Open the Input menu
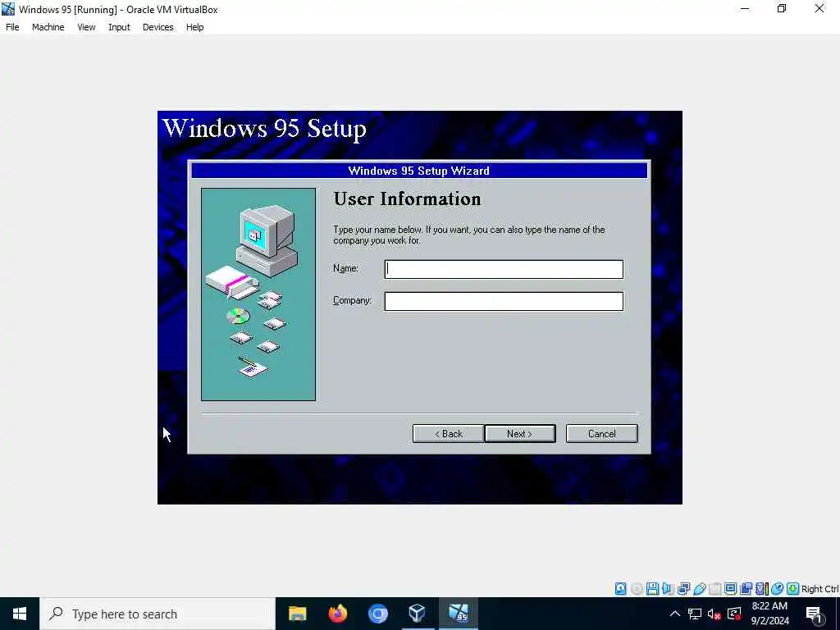Image resolution: width=840 pixels, height=630 pixels. coord(119,27)
